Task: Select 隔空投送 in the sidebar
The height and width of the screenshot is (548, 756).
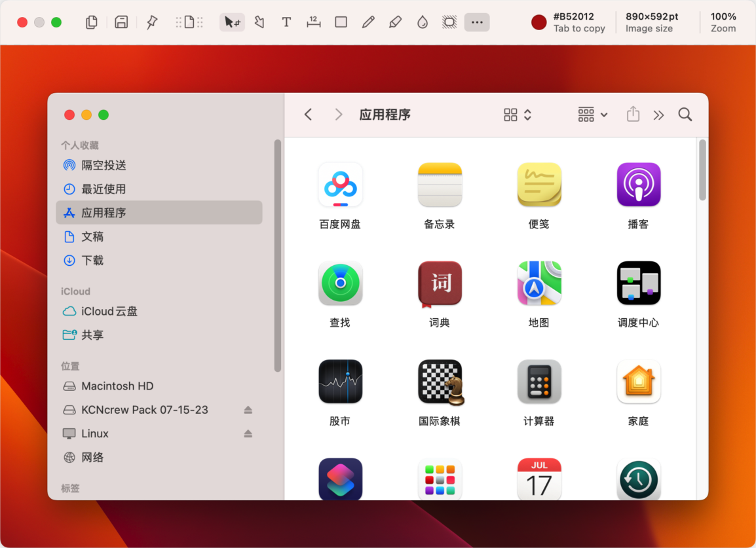Action: (x=159, y=165)
